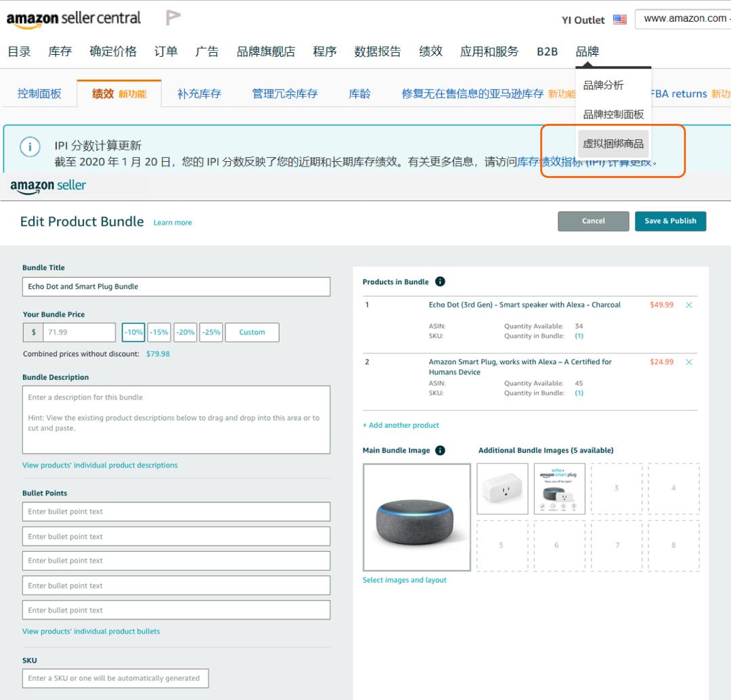Click combined price $79.98
This screenshot has width=731, height=700.
[x=158, y=354]
